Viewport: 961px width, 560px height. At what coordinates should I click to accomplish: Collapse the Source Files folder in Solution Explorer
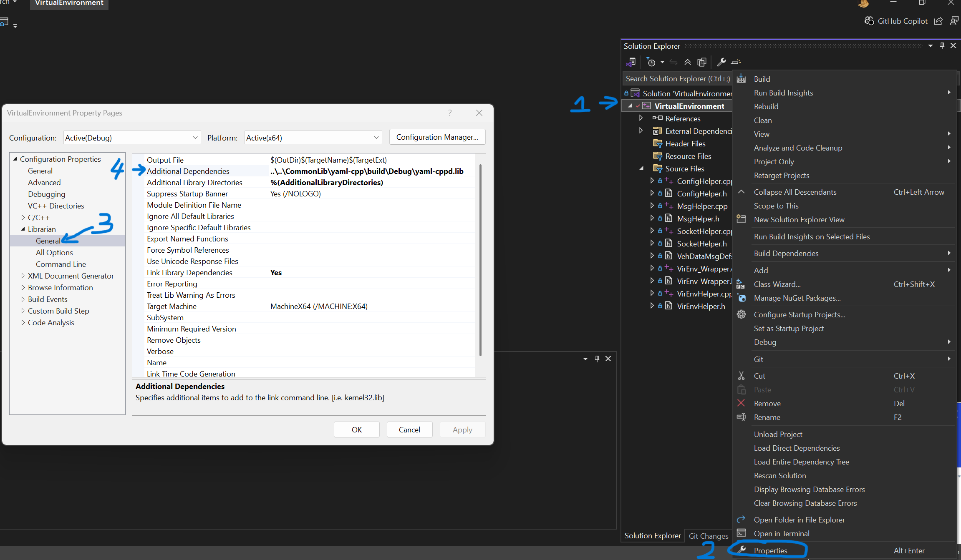click(x=641, y=168)
